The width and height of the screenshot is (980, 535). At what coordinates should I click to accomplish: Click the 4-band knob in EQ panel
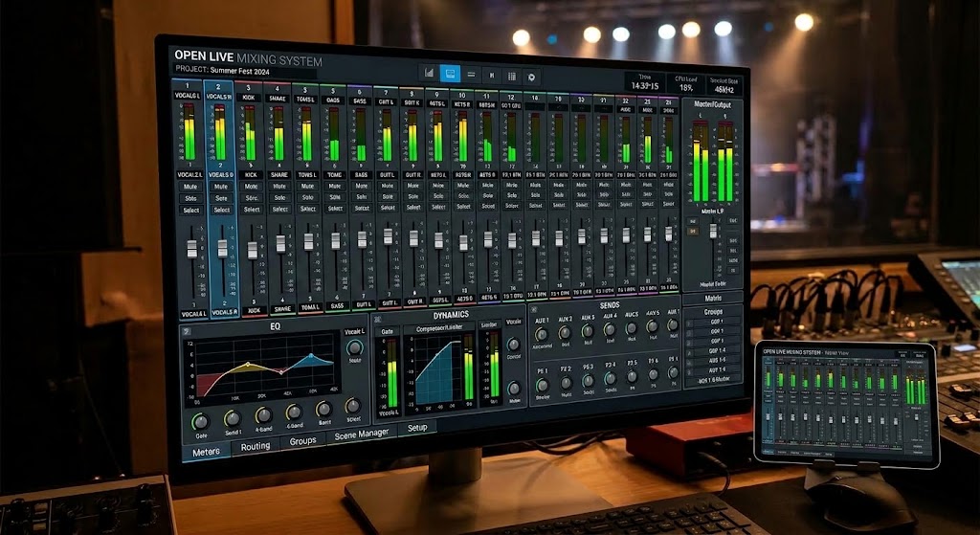(x=264, y=415)
